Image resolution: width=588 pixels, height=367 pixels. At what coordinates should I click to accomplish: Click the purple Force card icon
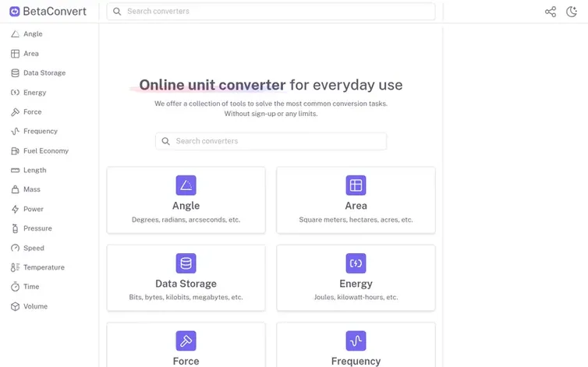(x=186, y=341)
